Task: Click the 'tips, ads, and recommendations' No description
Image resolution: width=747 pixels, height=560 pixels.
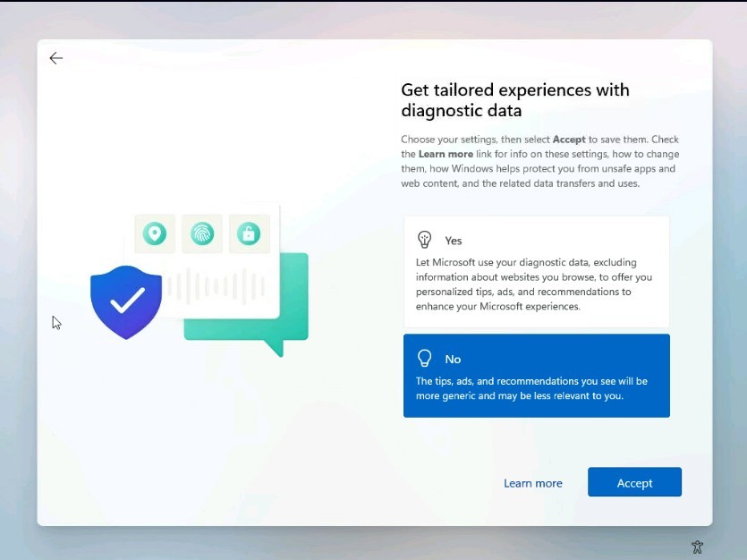Action: [531, 388]
